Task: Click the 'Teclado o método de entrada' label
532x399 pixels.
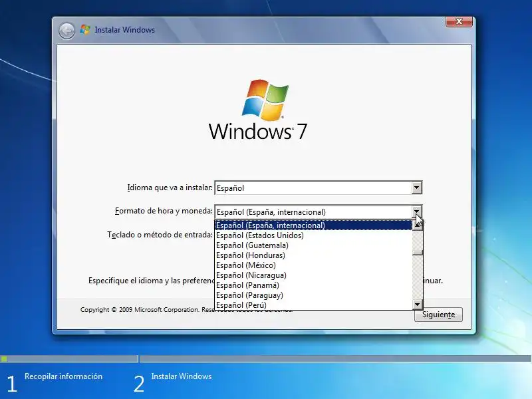Action: click(x=160, y=235)
